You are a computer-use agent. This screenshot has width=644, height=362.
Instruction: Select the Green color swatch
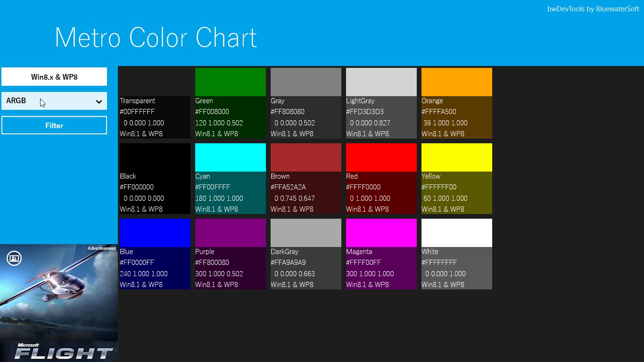[x=230, y=82]
